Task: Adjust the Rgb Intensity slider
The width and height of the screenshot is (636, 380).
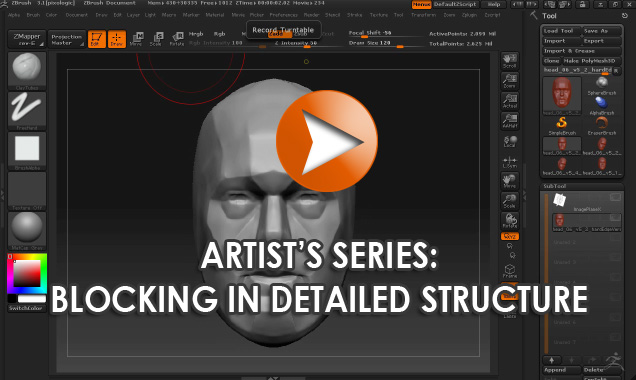Action: 227,44
